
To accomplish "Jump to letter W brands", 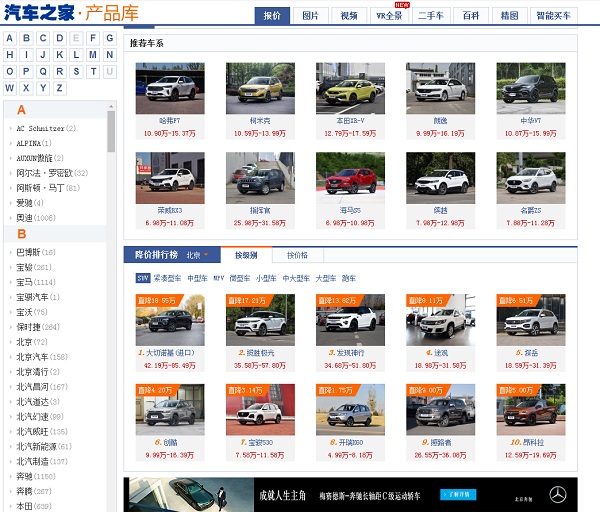I will 10,88.
